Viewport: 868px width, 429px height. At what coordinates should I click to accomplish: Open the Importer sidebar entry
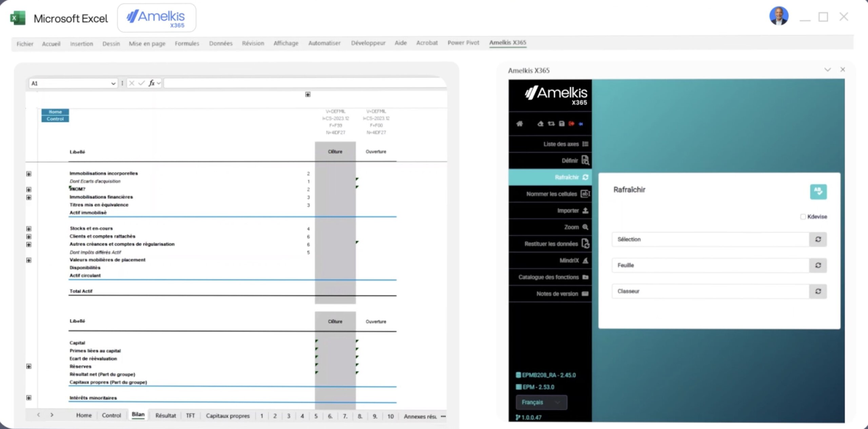(x=550, y=211)
